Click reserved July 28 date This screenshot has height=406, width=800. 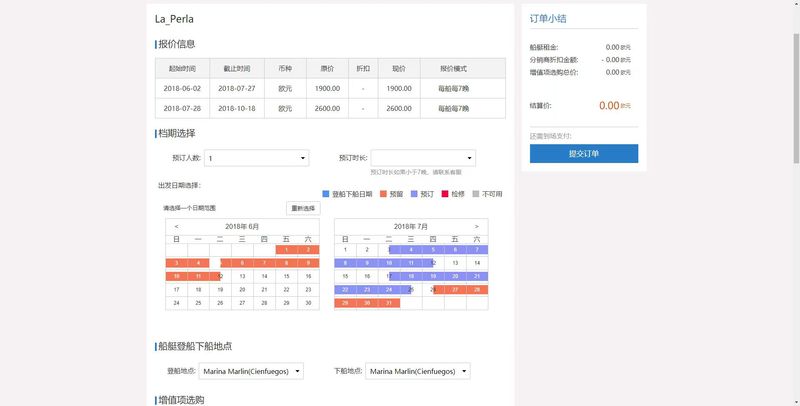pos(477,290)
